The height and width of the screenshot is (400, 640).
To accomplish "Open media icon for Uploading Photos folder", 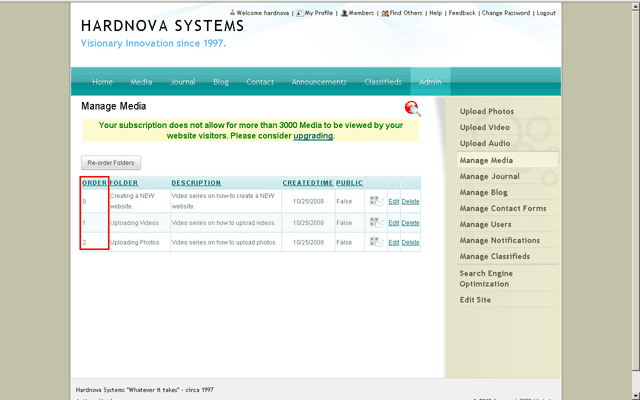I will (x=376, y=242).
